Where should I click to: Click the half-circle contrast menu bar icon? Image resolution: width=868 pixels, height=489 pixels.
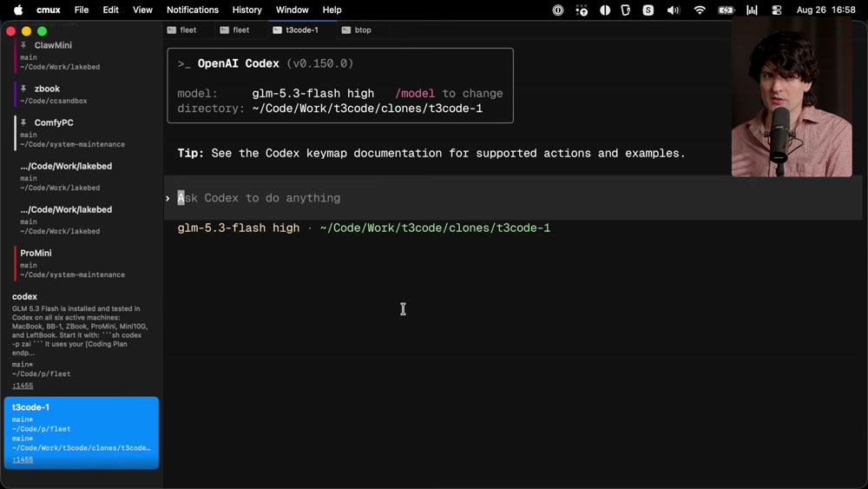[605, 10]
